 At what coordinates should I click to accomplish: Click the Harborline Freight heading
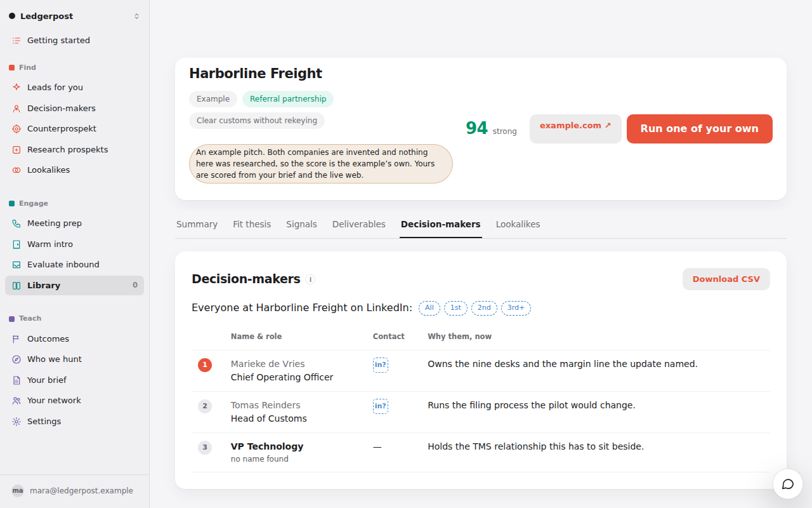pos(256,74)
